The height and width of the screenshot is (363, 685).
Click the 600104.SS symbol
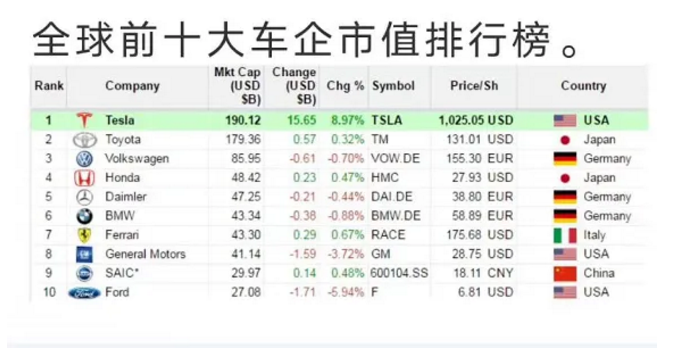(399, 273)
